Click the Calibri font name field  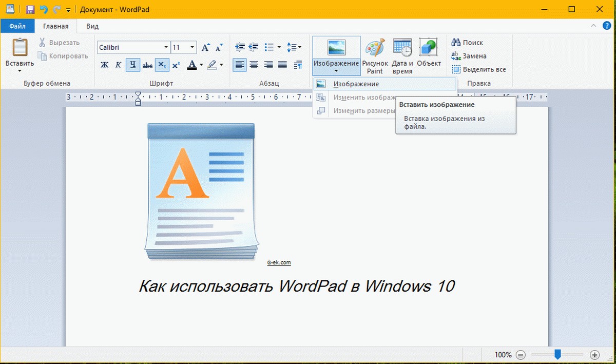coord(129,47)
